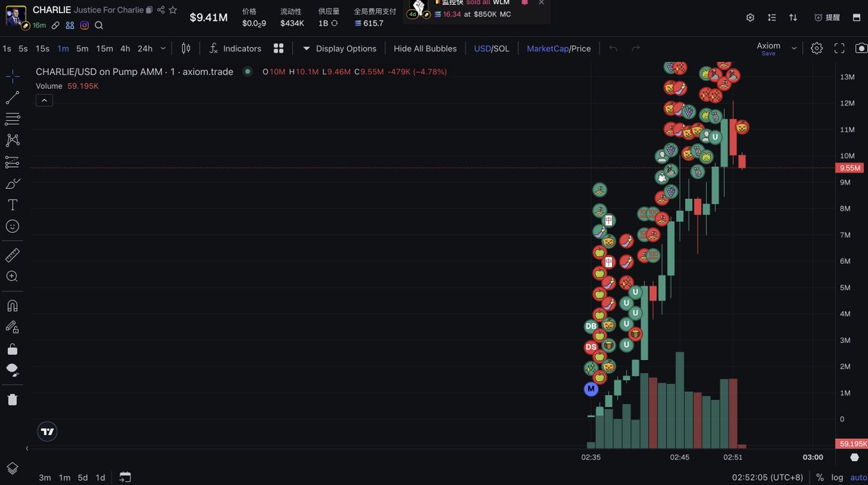
Task: Toggle Hide All Bubbles
Action: pos(425,48)
